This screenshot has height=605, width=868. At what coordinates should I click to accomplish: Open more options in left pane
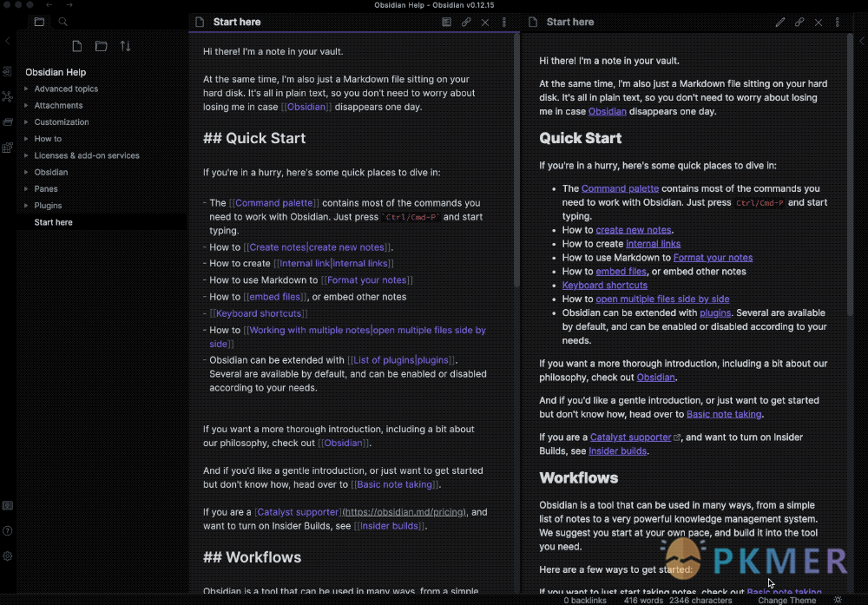503,23
